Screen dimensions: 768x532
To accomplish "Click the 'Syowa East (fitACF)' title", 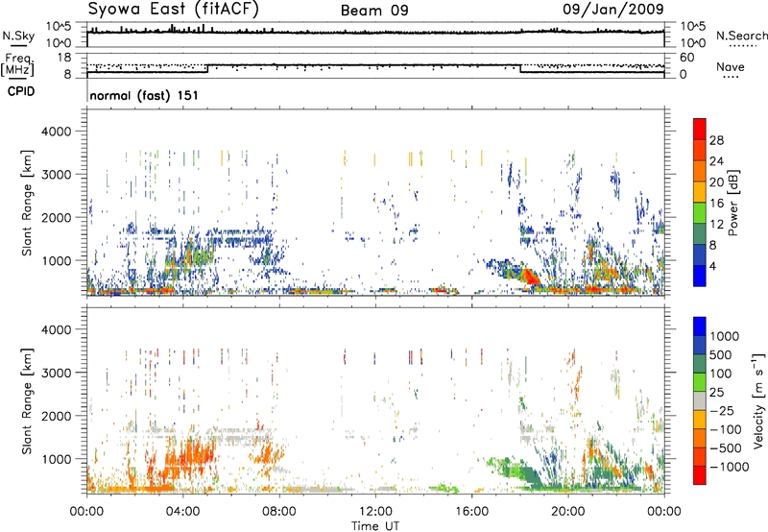I will click(x=173, y=9).
